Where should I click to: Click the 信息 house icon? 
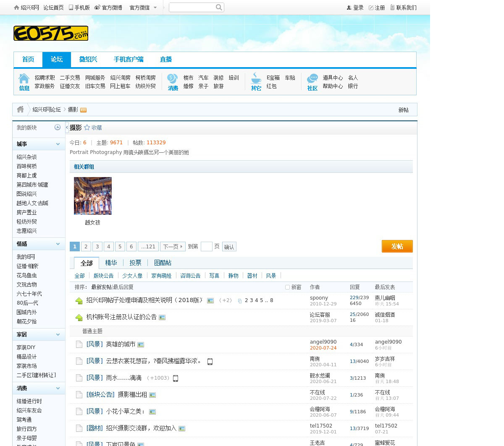pyautogui.click(x=24, y=78)
